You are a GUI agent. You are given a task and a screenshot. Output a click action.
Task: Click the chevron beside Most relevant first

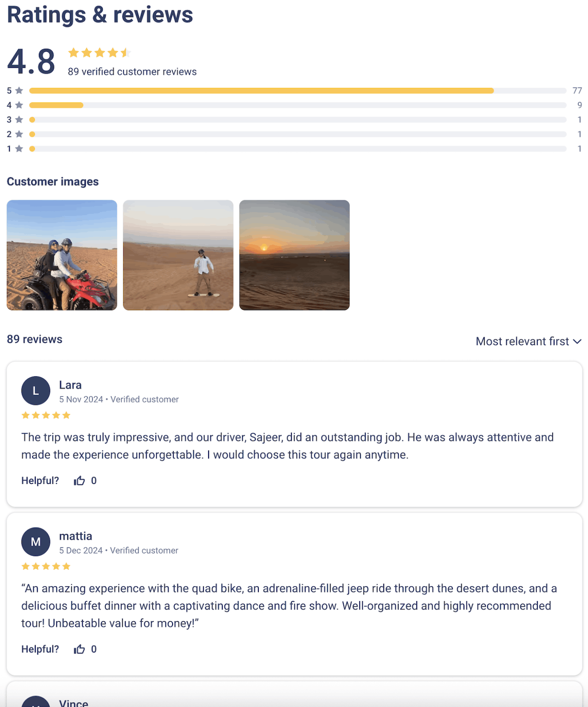coord(577,341)
